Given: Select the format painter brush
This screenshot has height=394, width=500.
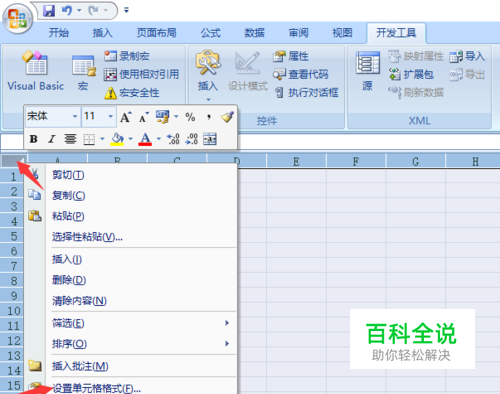Looking at the screenshot, I should (x=227, y=117).
